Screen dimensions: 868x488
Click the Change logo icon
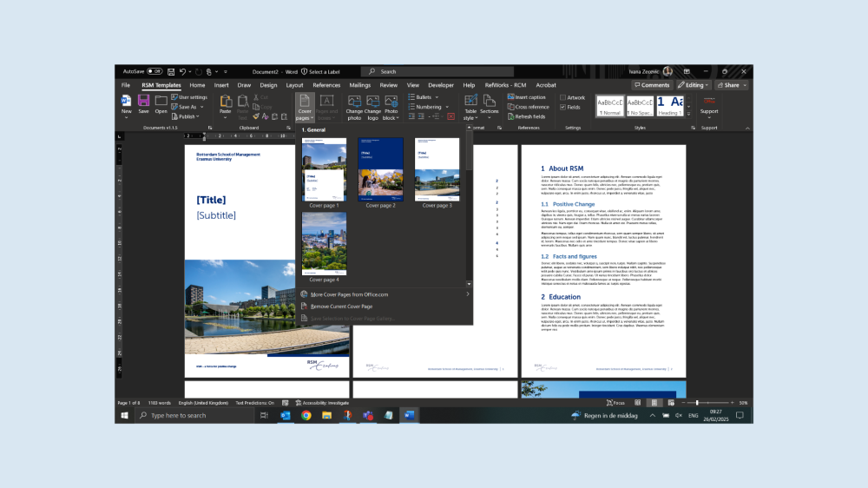coord(372,102)
